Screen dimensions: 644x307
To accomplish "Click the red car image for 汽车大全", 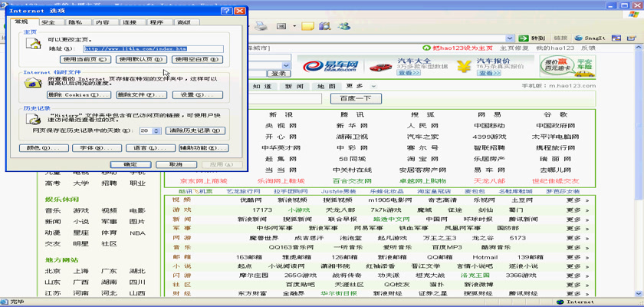I will [x=380, y=67].
